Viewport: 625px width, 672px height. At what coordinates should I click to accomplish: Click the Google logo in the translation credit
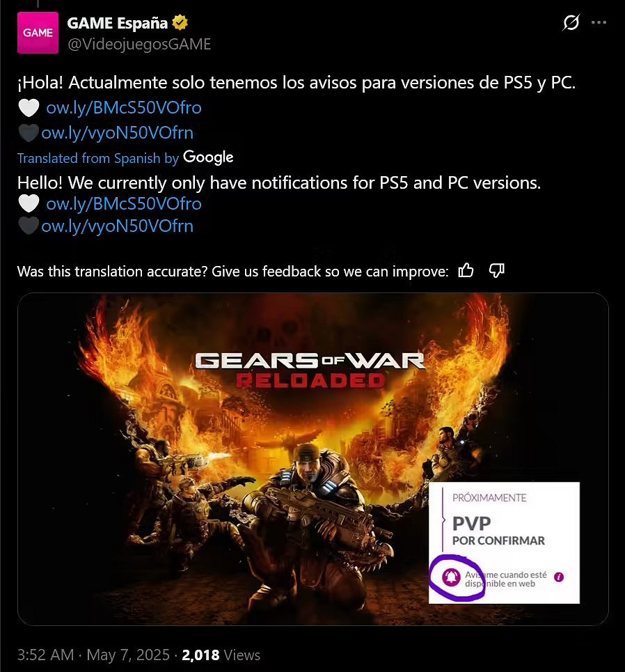pyautogui.click(x=208, y=157)
